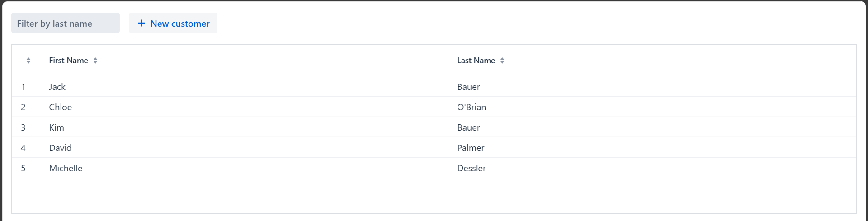Click row number 4 cell

tap(23, 148)
